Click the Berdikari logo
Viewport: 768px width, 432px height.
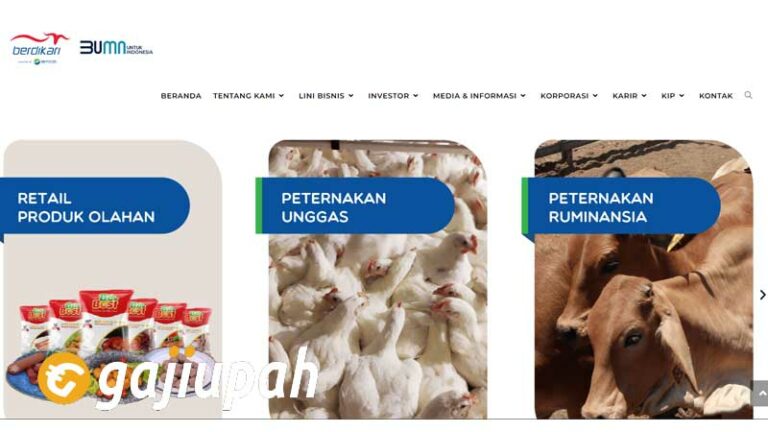click(39, 48)
